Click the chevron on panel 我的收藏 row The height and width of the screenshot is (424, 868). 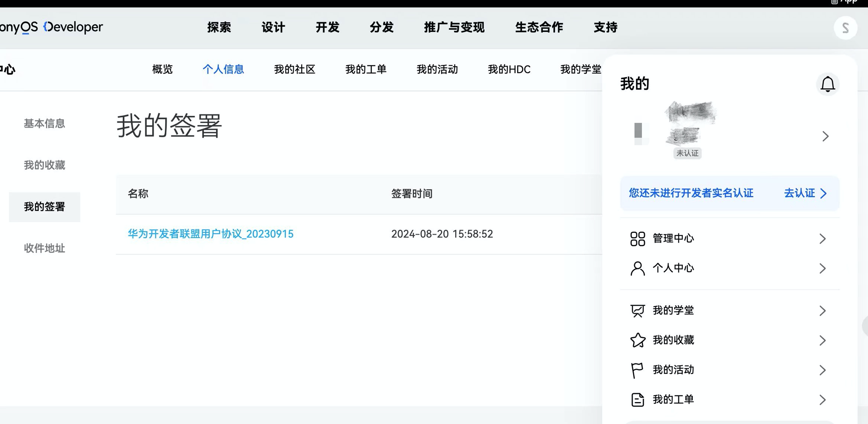click(822, 340)
